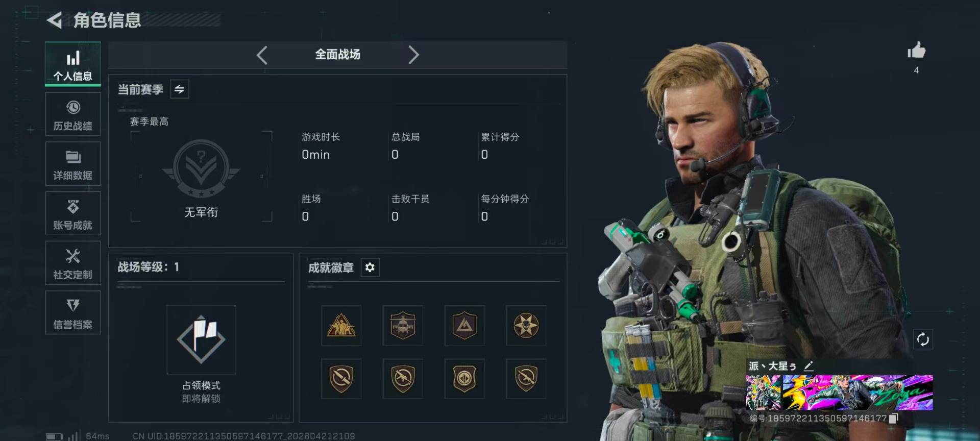Image resolution: width=980 pixels, height=441 pixels.
Task: Toggle the 当前赛季 season switch
Action: [x=180, y=89]
